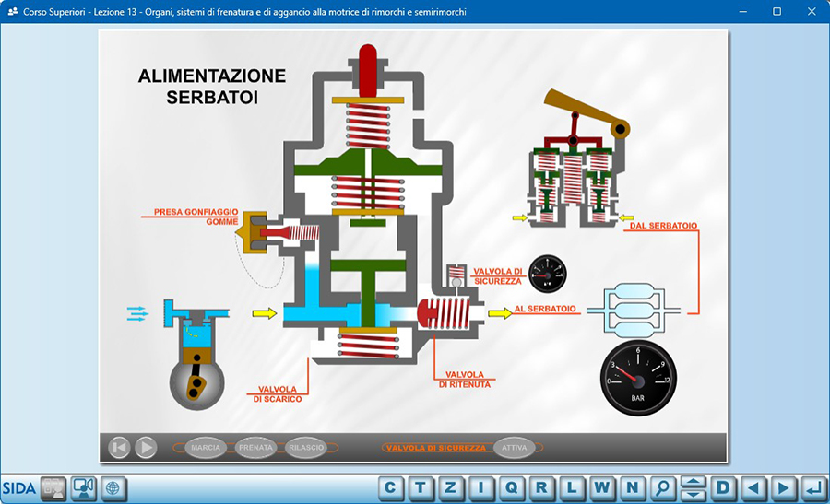The height and width of the screenshot is (504, 830).
Task: Click the up-down expand arrows button
Action: 693,487
